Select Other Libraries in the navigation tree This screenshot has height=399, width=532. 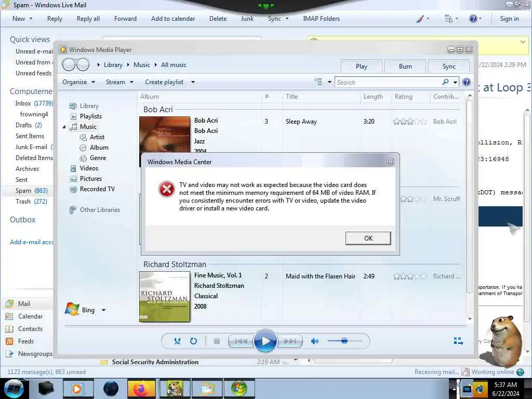click(x=100, y=210)
